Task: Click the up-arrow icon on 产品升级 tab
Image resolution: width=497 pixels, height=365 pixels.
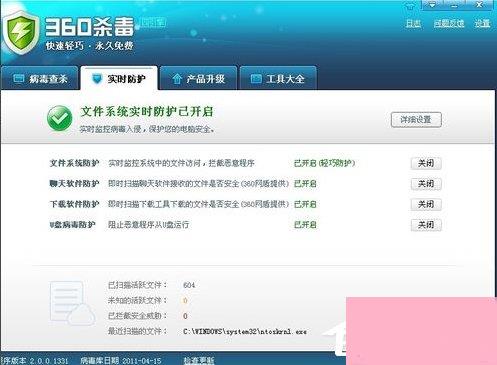Action: point(177,79)
